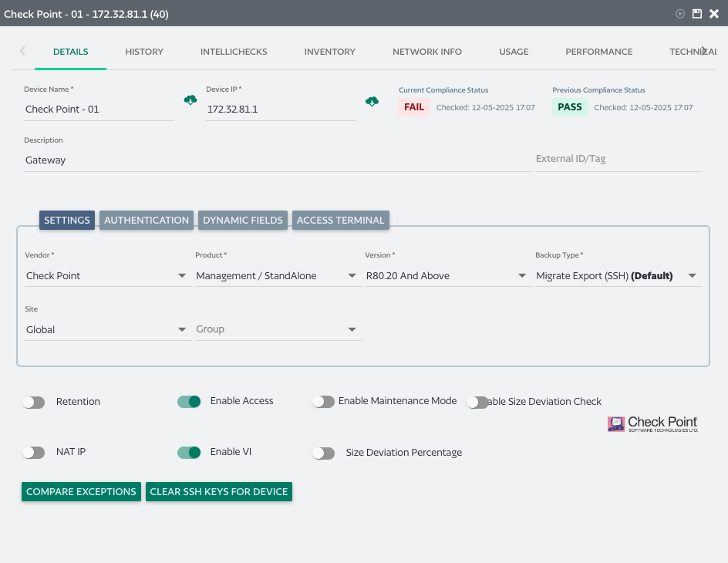
Task: Disable the Enable Access toggle
Action: pyautogui.click(x=189, y=401)
